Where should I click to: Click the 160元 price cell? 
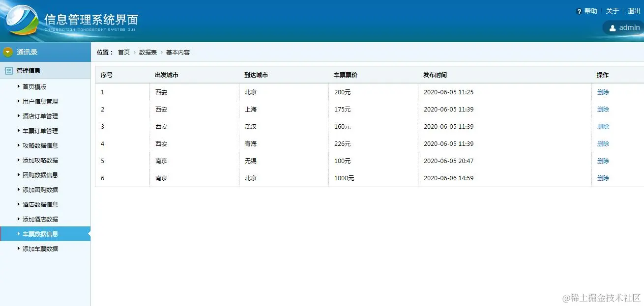pyautogui.click(x=343, y=127)
